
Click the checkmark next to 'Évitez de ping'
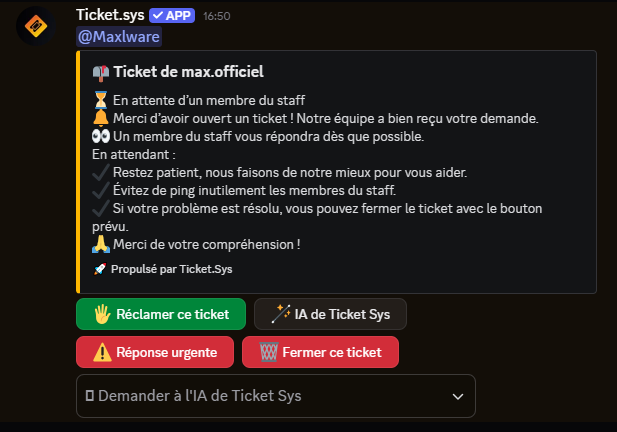tap(100, 191)
